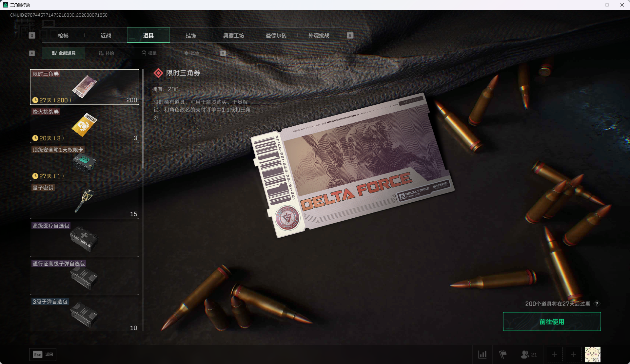630x364 pixels.
Task: Click the first empty squad slot plus
Action: pyautogui.click(x=554, y=355)
